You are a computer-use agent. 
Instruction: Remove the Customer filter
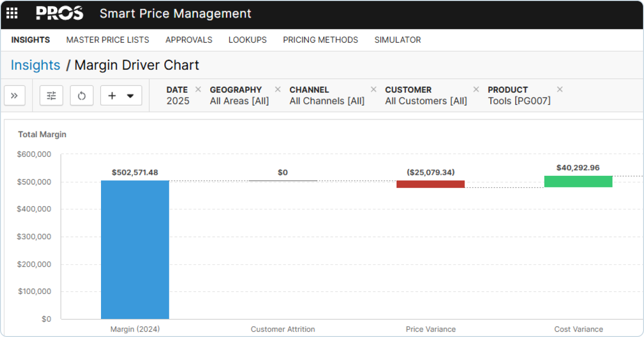pos(476,89)
